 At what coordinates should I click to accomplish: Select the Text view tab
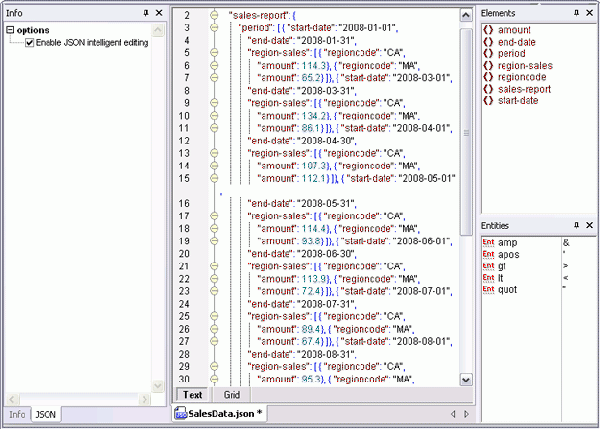pos(192,395)
